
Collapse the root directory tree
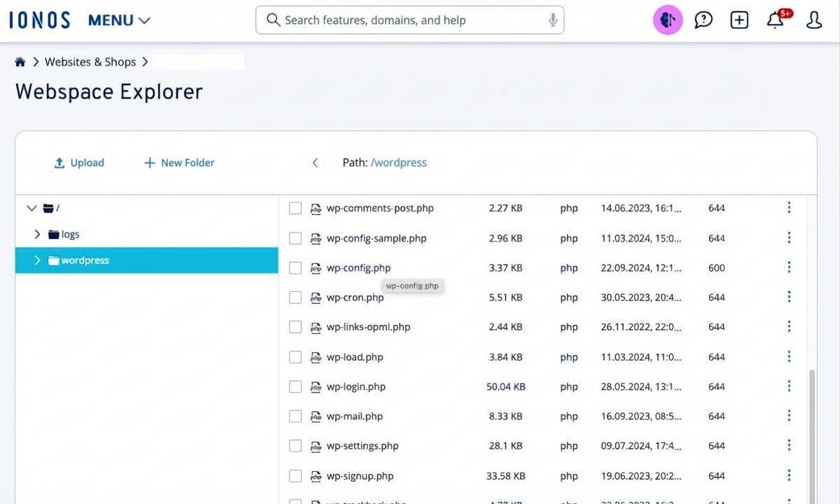(x=31, y=208)
